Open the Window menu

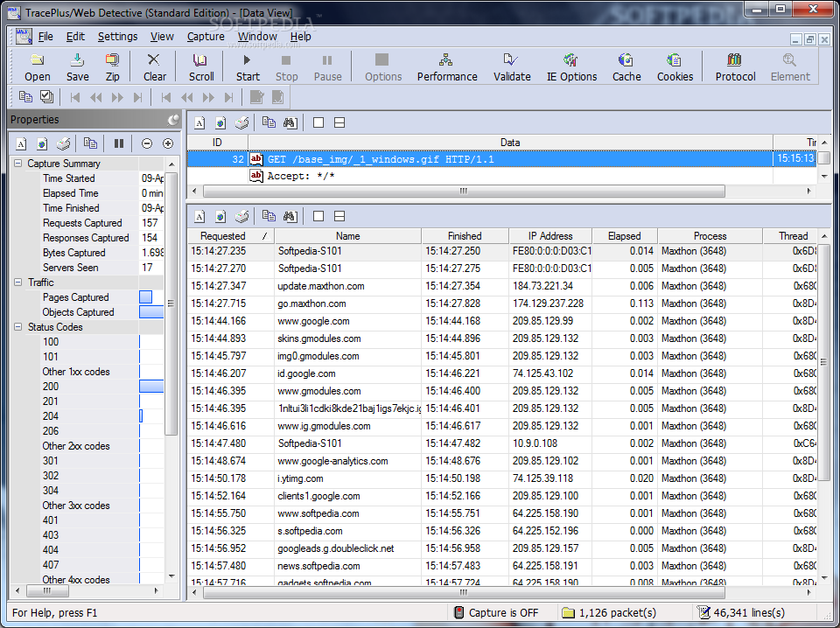point(257,37)
